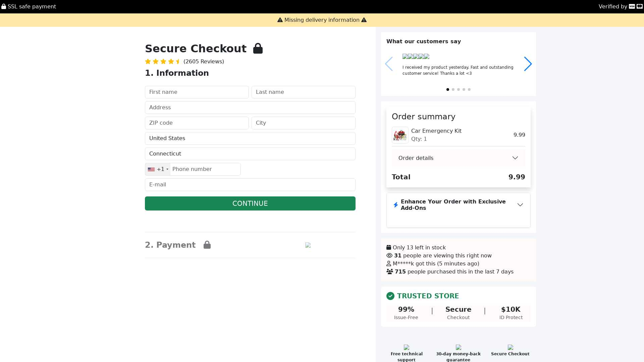Click the right warning triangle icon
This screenshot has height=362, width=644.
click(x=364, y=20)
